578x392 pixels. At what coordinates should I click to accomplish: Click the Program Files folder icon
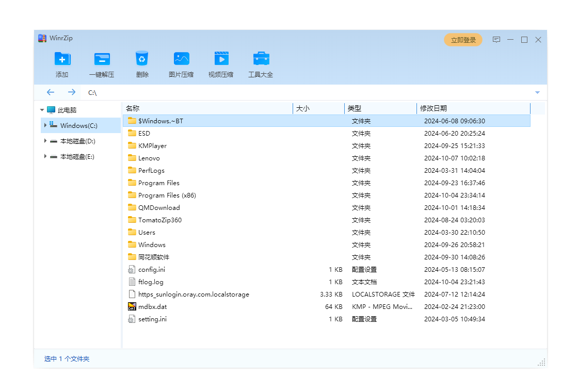[x=132, y=183]
